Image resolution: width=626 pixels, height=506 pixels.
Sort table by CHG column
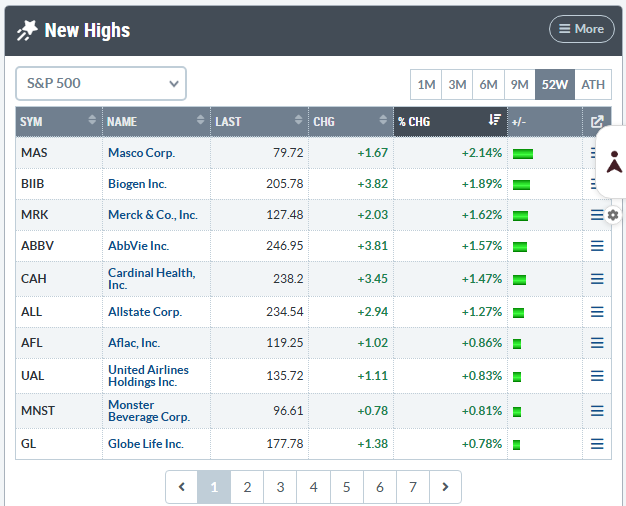click(x=351, y=121)
